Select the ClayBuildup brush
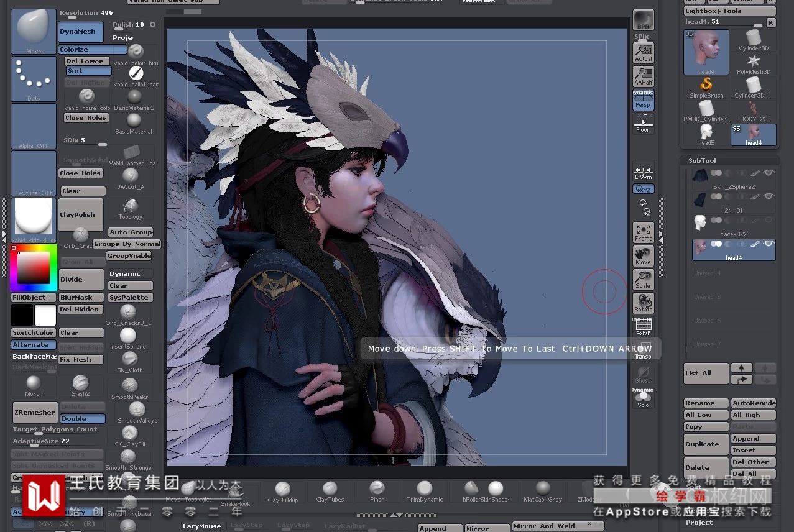The width and height of the screenshot is (794, 532). click(x=283, y=491)
